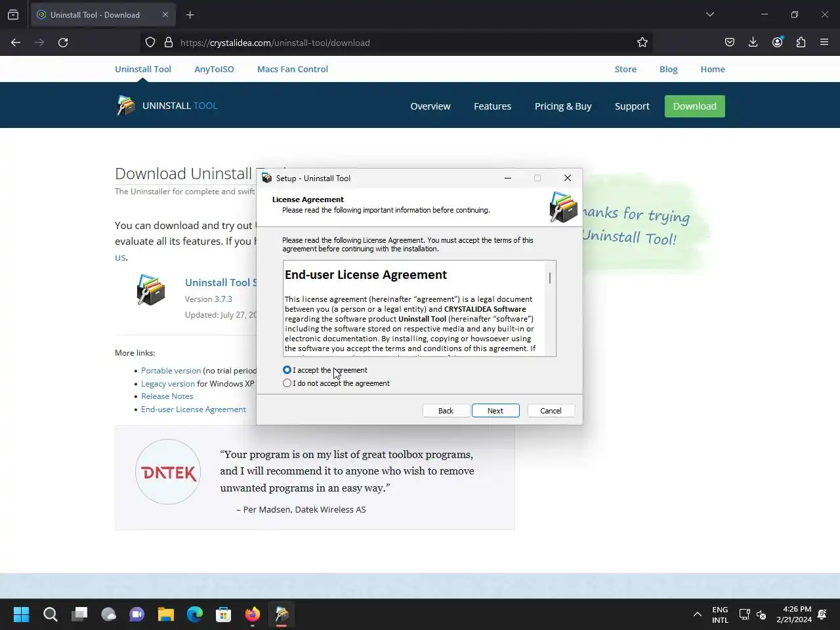Image resolution: width=840 pixels, height=630 pixels.
Task: Click the site security shield icon
Action: [150, 43]
